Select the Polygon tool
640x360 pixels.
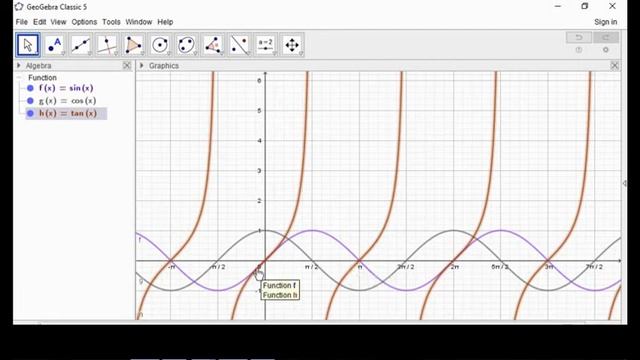click(133, 45)
